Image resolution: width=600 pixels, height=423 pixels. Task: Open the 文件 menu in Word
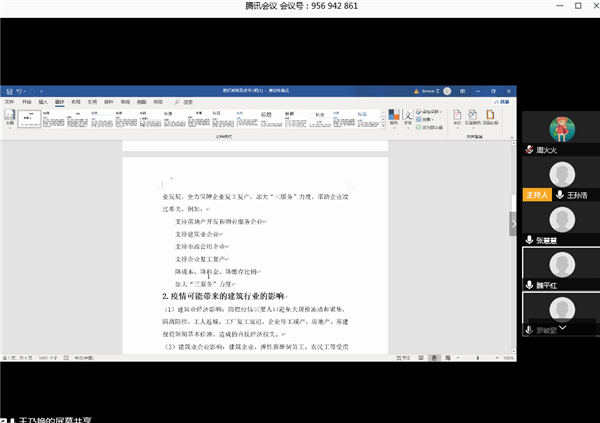click(x=9, y=102)
